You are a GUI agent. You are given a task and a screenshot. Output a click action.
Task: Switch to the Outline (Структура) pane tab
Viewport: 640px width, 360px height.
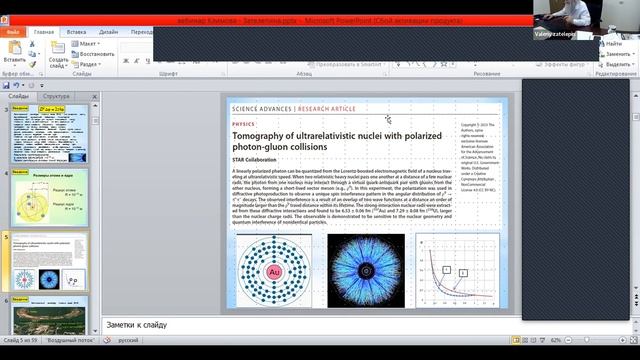point(56,96)
